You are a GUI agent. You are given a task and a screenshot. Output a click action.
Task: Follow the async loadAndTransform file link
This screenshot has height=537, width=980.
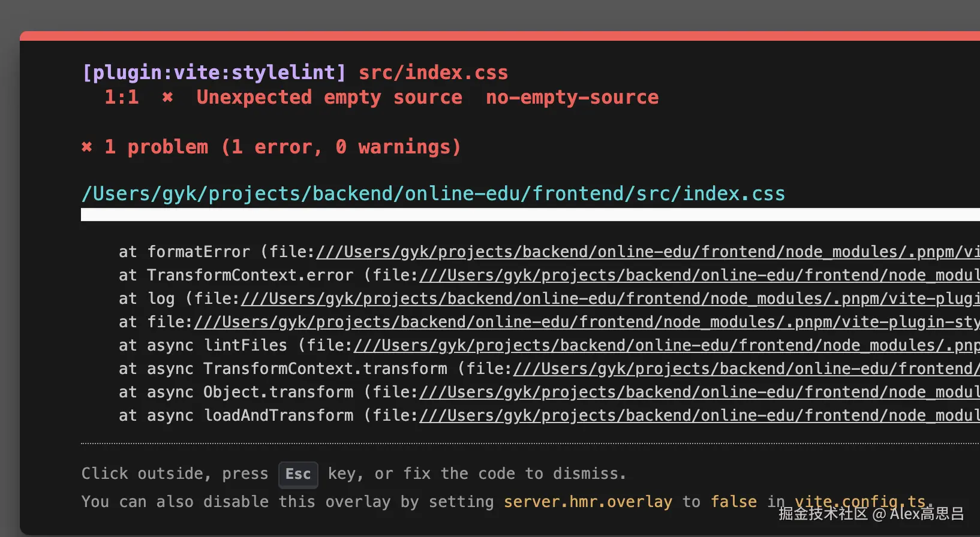pos(699,415)
